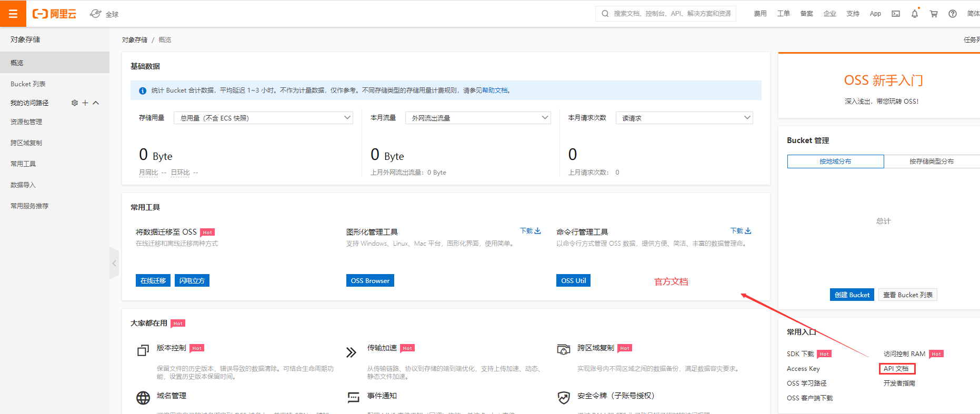The image size is (980, 414).
Task: Click the gear icon beside 我的访问路径
Action: pos(75,103)
